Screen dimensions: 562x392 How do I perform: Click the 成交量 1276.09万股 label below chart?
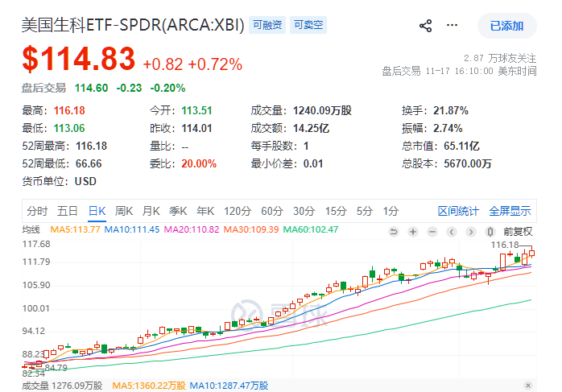(62, 386)
